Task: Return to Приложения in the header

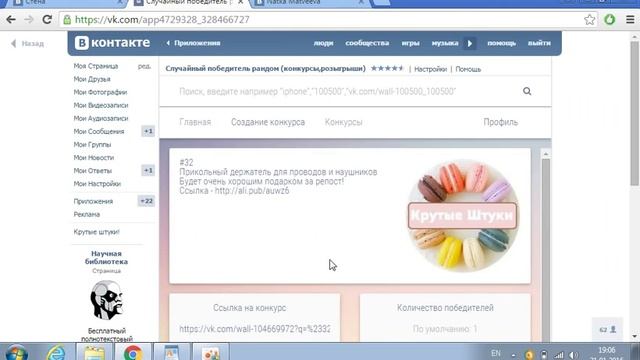Action: click(x=193, y=43)
